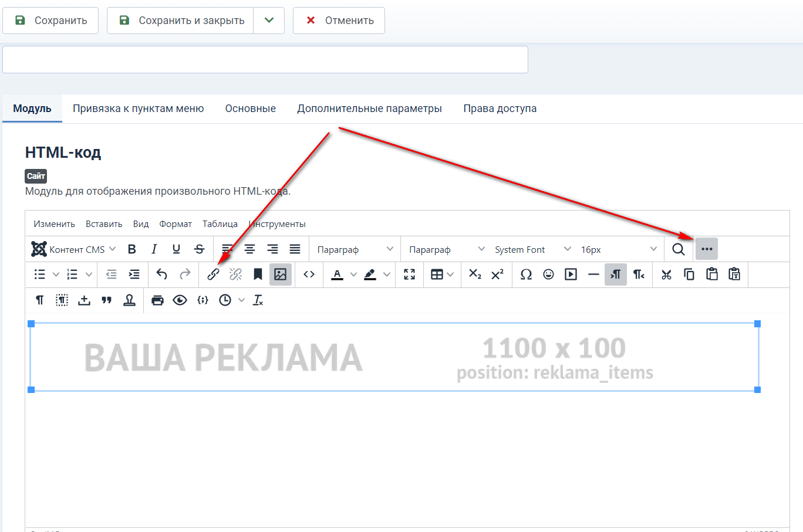Toggle fullscreen editor mode
The image size is (803, 532).
pyautogui.click(x=409, y=275)
